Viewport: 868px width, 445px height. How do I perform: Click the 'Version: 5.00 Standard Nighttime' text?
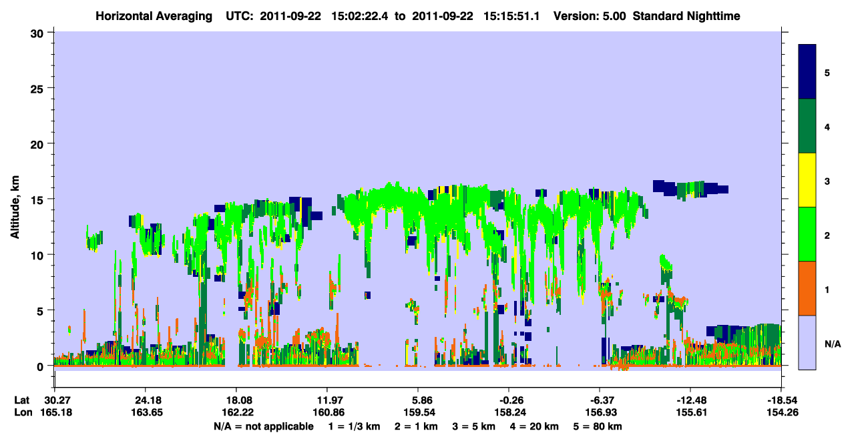(x=647, y=15)
